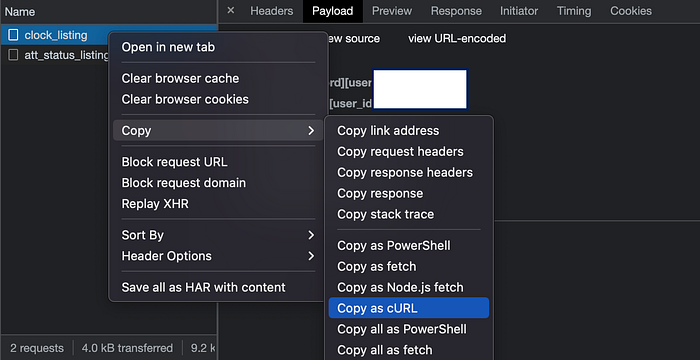700x360 pixels.
Task: Expand the Copy submenu arrow
Action: point(311,130)
